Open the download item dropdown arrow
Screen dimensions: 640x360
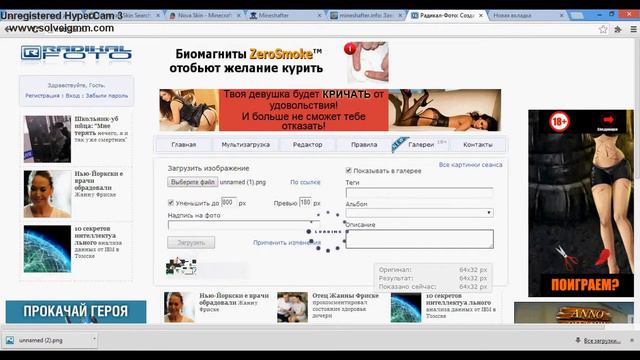coord(94,339)
